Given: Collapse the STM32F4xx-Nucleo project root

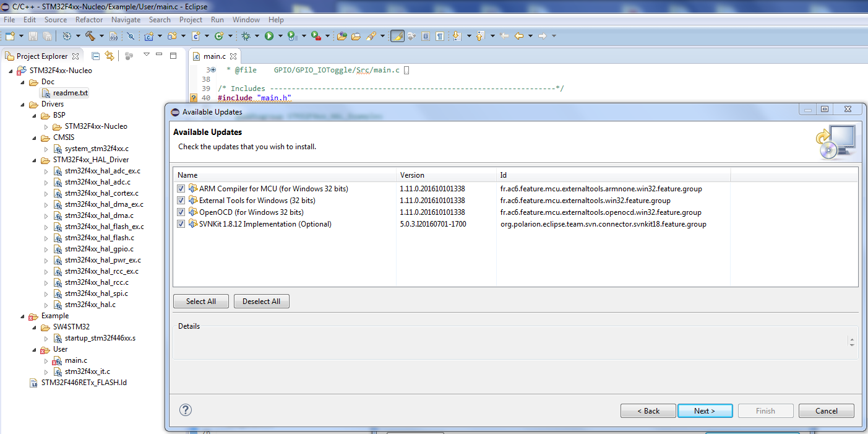Looking at the screenshot, I should click(11, 71).
